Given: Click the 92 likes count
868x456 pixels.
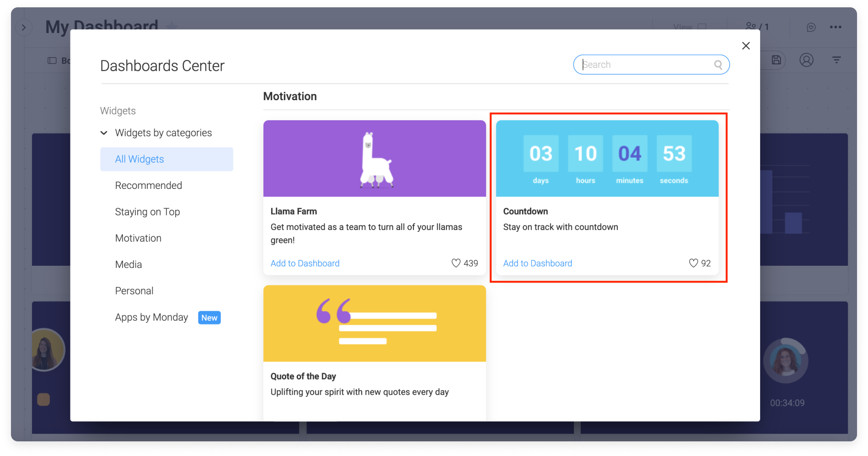Looking at the screenshot, I should pyautogui.click(x=706, y=263).
